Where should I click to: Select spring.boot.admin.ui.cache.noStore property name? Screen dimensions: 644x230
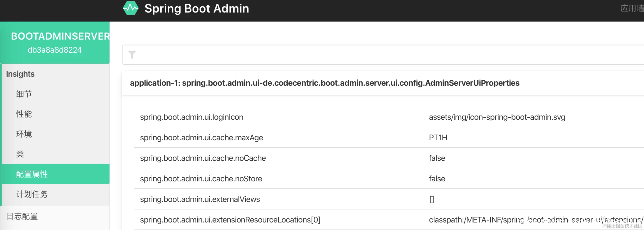201,179
